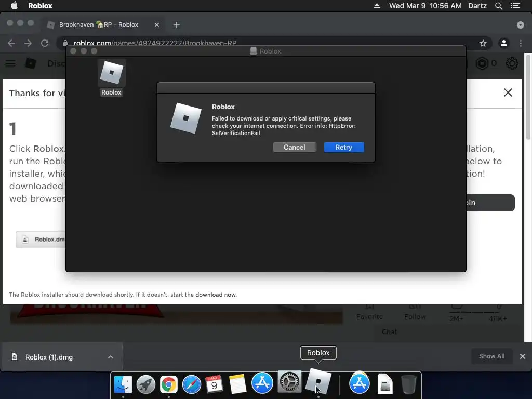Open the disk image document in the dock
This screenshot has width=532, height=399.
(385, 384)
